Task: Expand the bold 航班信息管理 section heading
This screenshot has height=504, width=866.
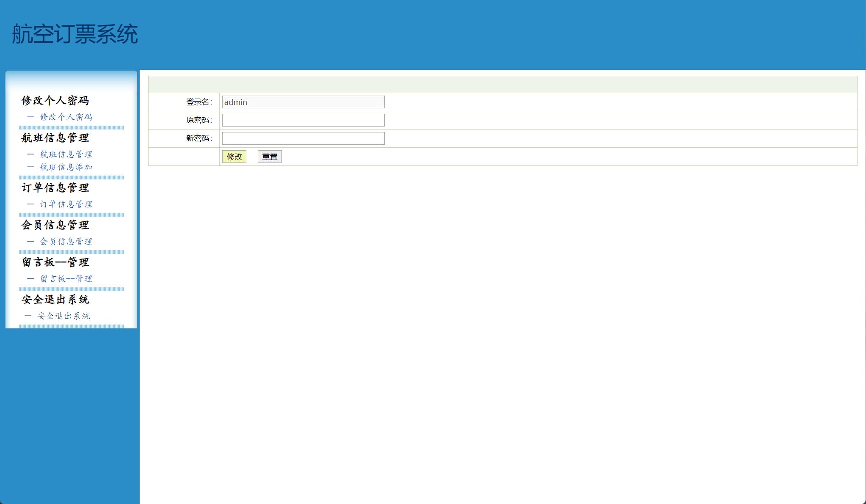Action: tap(55, 138)
